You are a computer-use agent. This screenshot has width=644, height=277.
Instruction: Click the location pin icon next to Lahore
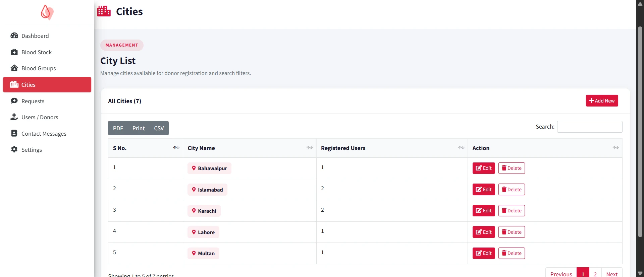coord(194,232)
